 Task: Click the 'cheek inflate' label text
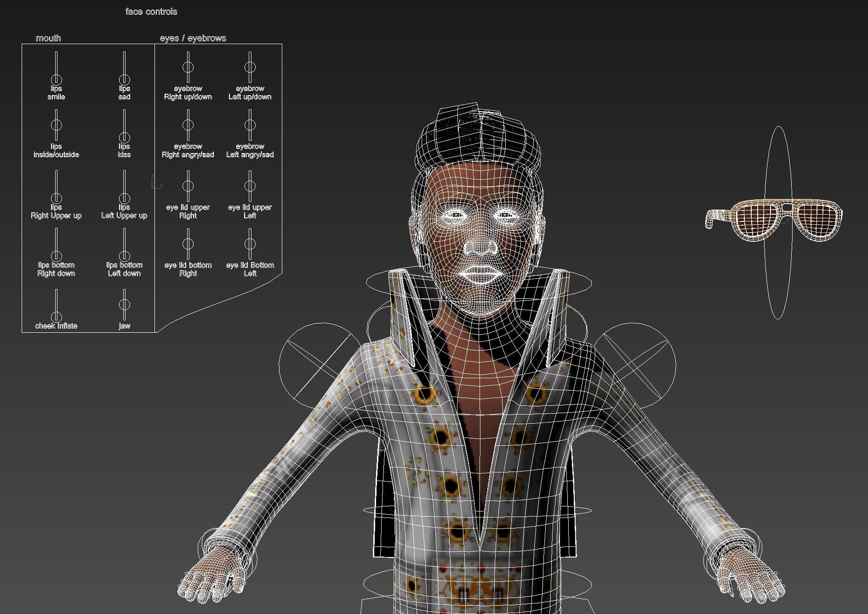(56, 326)
